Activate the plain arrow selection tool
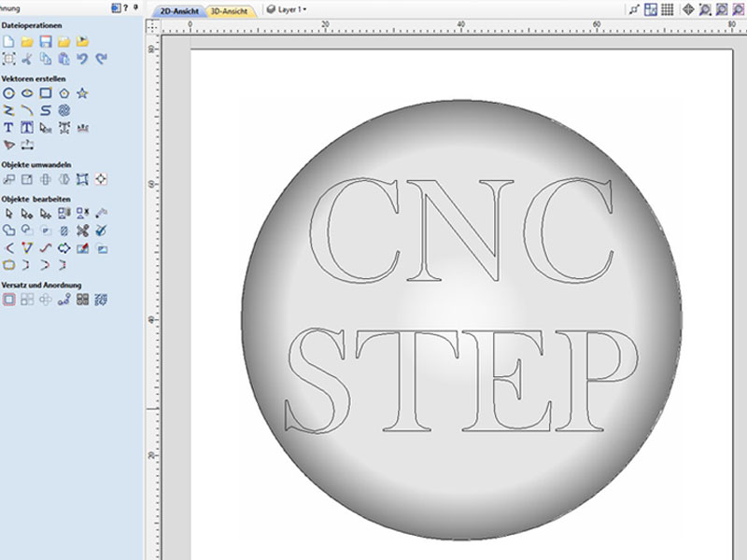 [x=8, y=214]
